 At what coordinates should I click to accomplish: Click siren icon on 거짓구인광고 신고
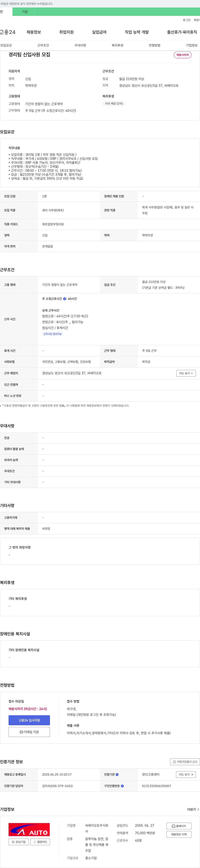click(x=174, y=762)
